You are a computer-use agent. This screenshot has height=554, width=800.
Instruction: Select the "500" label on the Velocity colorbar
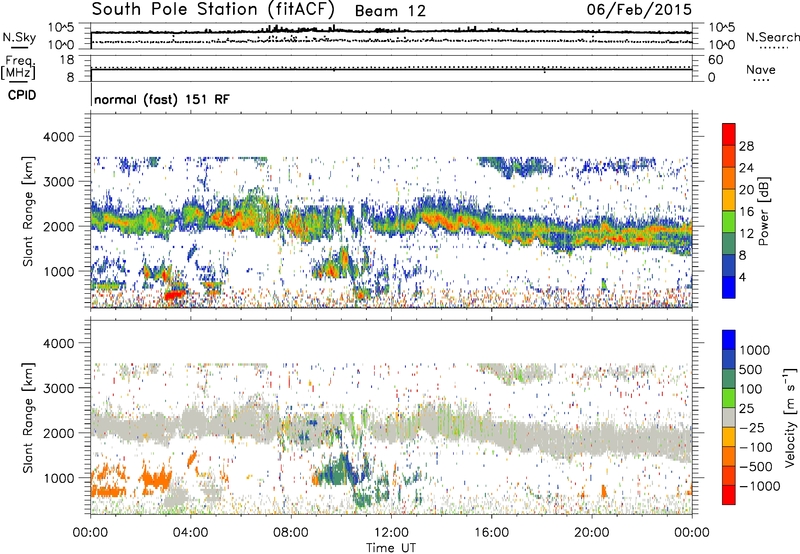point(751,370)
